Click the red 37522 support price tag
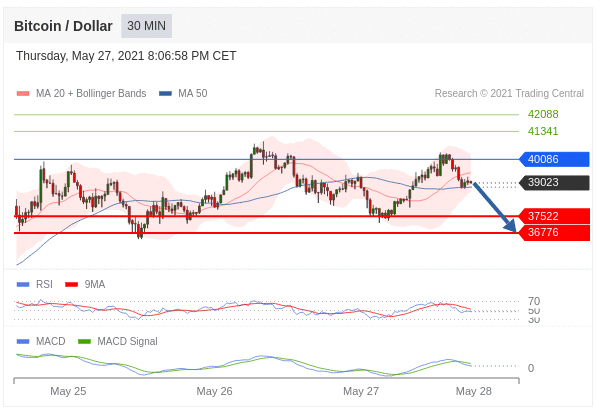Viewport: 597px width, 412px height. coord(554,216)
